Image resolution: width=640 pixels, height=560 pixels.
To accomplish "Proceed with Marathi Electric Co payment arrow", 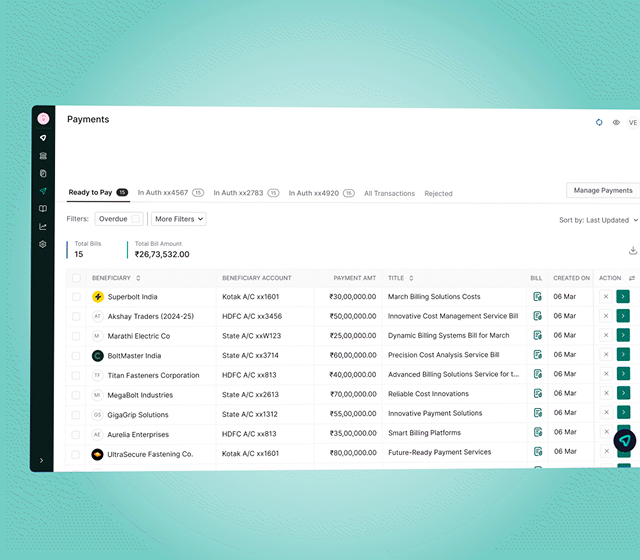I will pos(623,335).
